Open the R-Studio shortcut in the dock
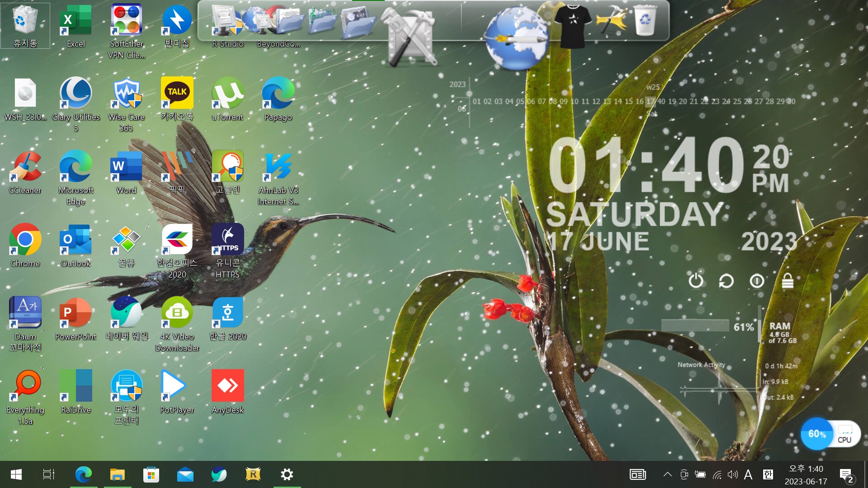 click(x=227, y=25)
